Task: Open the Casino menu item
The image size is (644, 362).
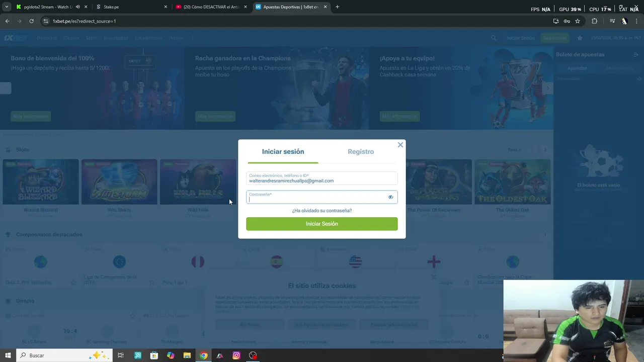Action: 71,38
